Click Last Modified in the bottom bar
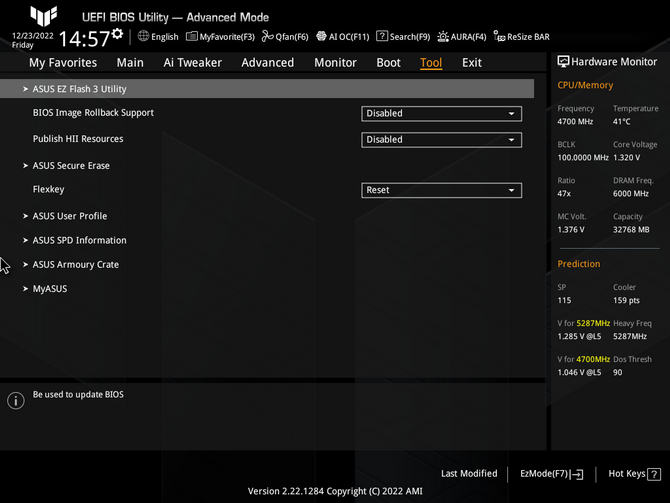This screenshot has height=503, width=670. pos(468,474)
